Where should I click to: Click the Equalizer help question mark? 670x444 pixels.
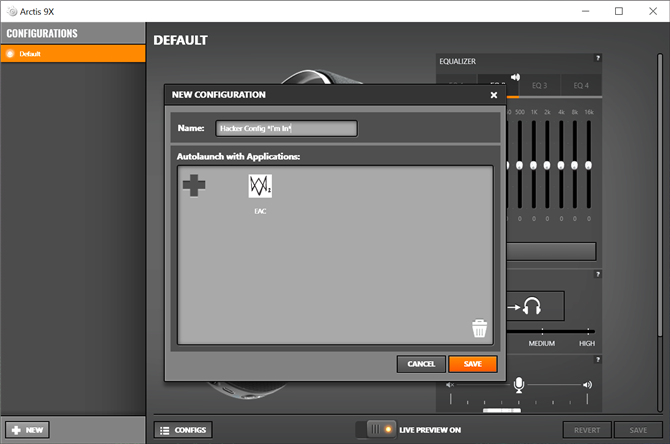coord(598,59)
